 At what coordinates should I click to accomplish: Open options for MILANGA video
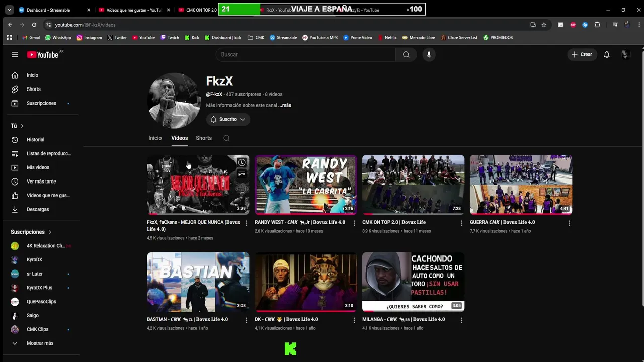click(x=461, y=320)
